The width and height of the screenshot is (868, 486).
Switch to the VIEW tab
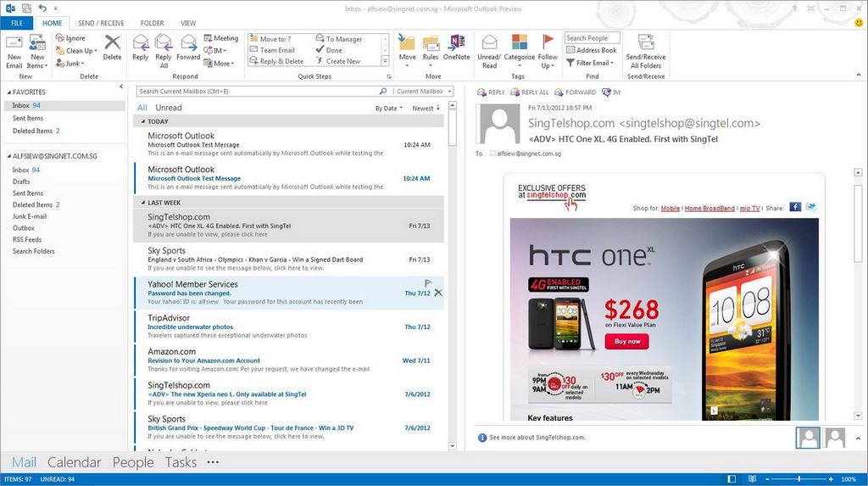(x=188, y=23)
